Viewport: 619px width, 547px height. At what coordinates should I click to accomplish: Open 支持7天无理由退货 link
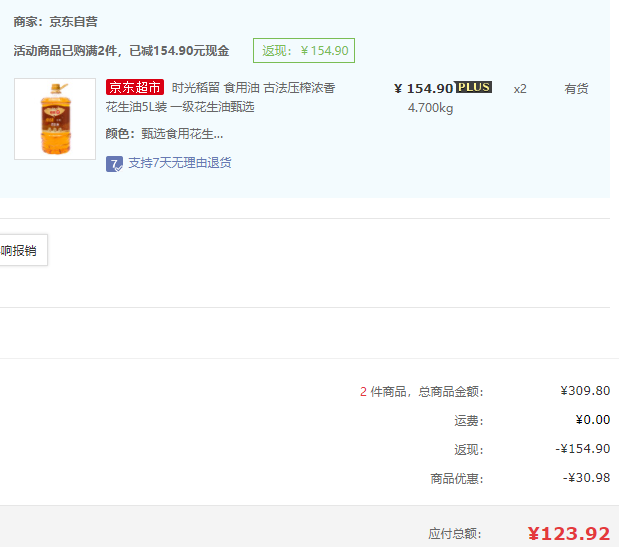180,163
